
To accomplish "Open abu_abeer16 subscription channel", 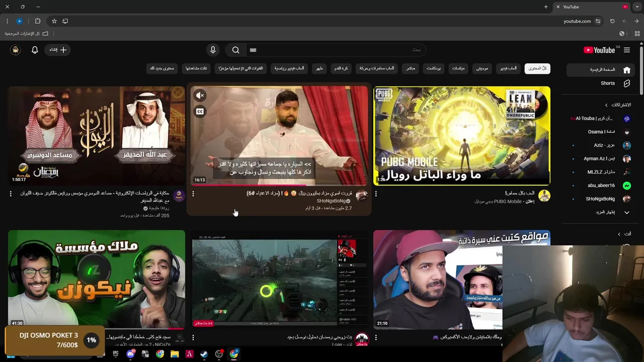I will point(601,186).
